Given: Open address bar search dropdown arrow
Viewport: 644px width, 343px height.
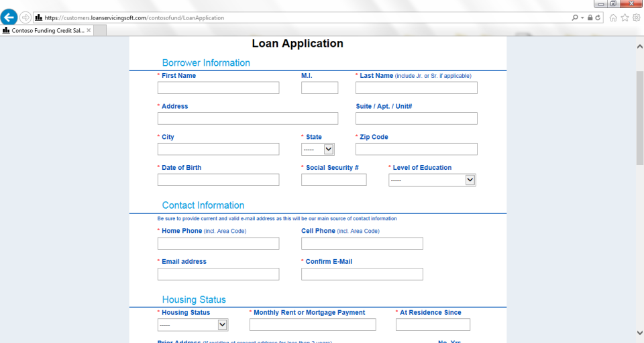Looking at the screenshot, I should 582,17.
